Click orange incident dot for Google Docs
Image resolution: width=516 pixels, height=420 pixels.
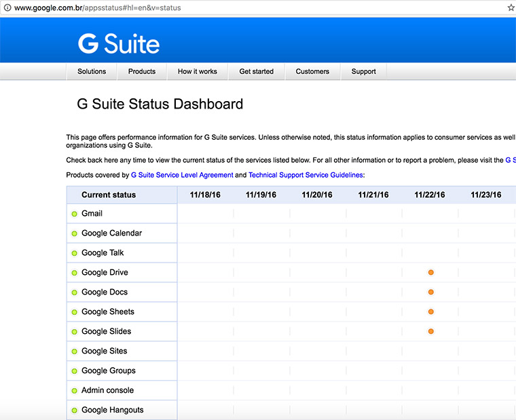pos(431,292)
